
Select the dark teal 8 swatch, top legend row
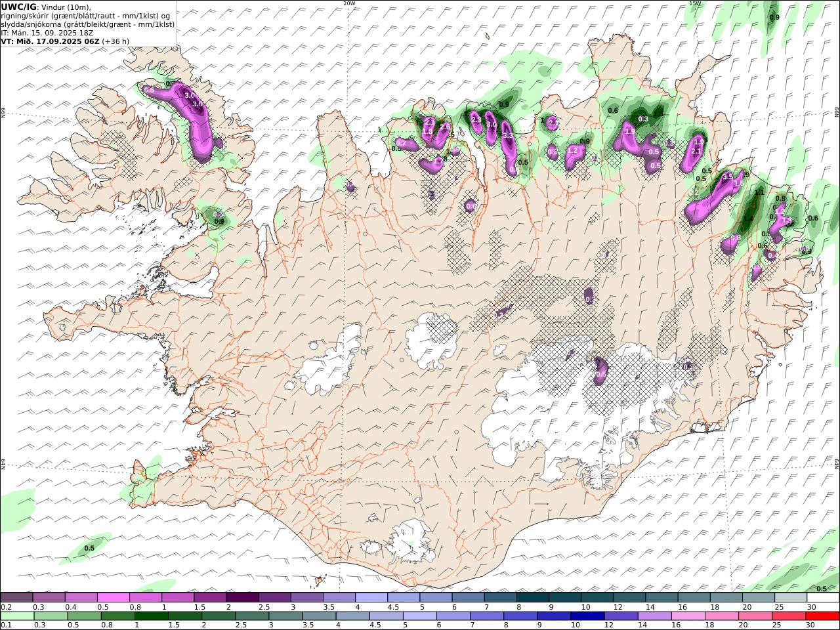point(532,598)
